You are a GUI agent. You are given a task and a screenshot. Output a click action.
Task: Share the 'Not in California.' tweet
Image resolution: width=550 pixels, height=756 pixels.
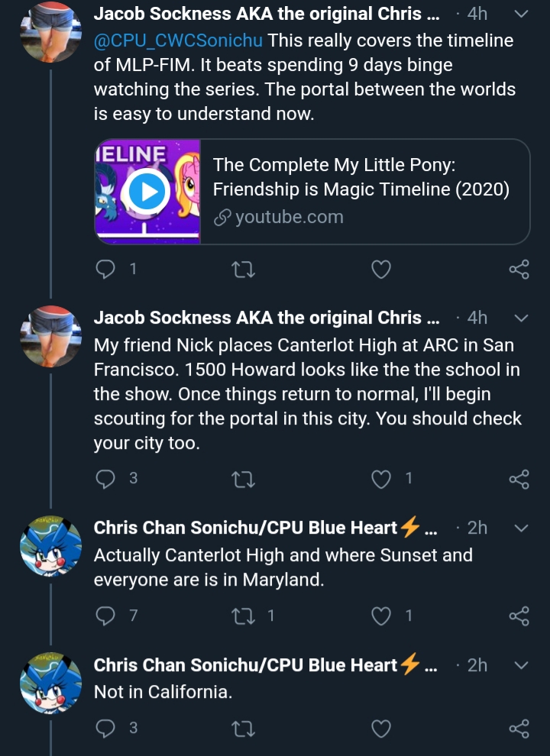coord(519,728)
